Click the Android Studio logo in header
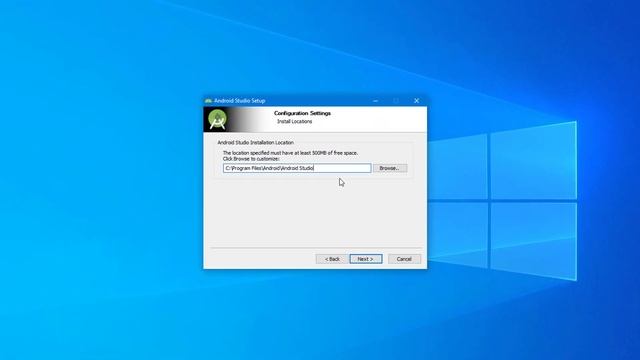640x360 pixels. tap(218, 119)
